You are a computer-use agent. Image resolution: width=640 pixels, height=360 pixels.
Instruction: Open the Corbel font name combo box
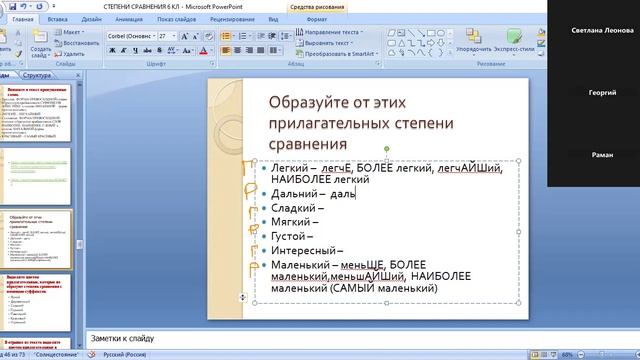tap(131, 36)
